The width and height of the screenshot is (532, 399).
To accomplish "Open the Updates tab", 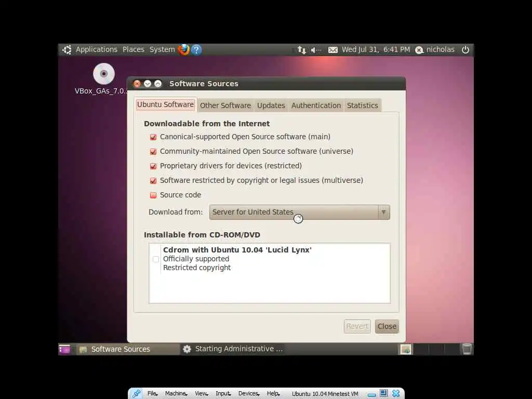I will [271, 105].
